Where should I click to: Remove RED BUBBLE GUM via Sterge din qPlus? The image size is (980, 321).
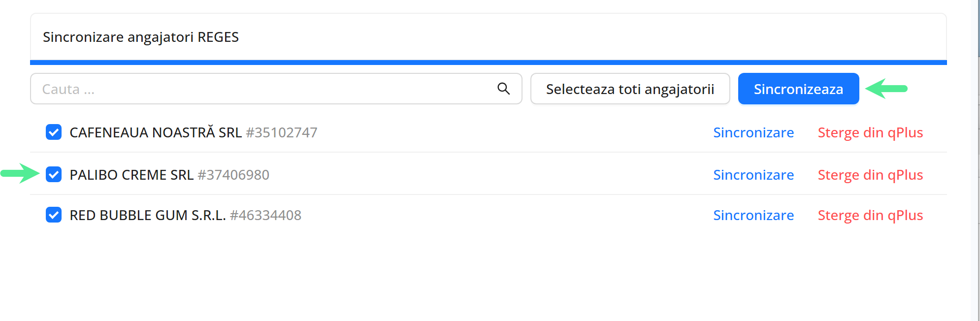click(870, 215)
